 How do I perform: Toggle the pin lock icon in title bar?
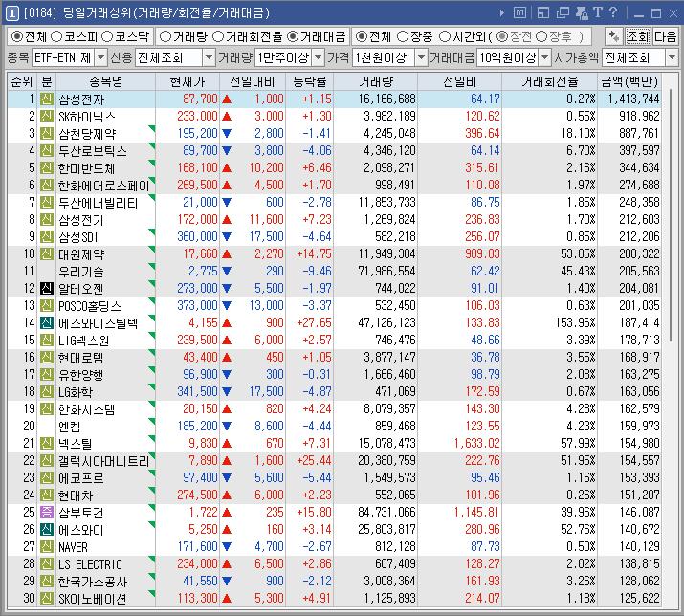pos(582,13)
